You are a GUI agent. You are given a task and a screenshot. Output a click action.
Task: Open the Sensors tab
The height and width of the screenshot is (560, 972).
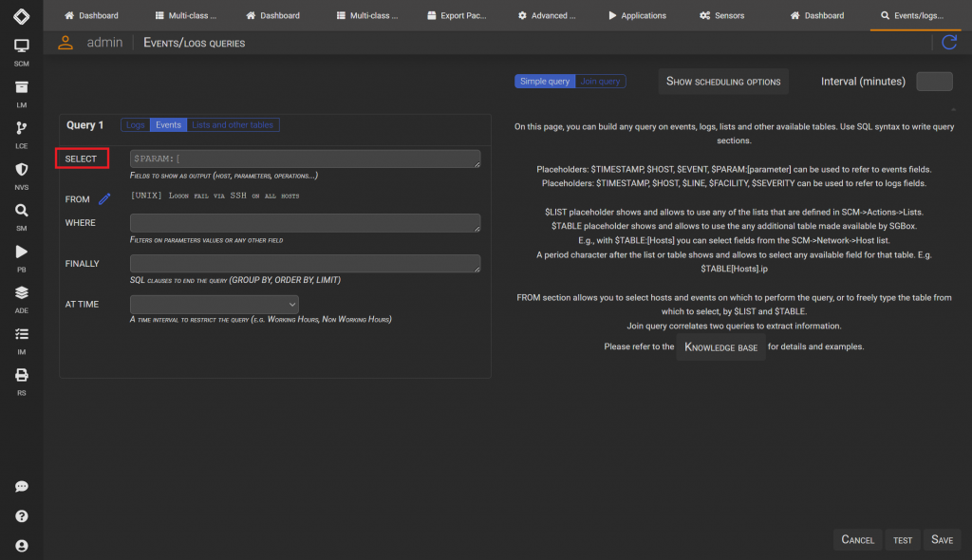point(722,15)
